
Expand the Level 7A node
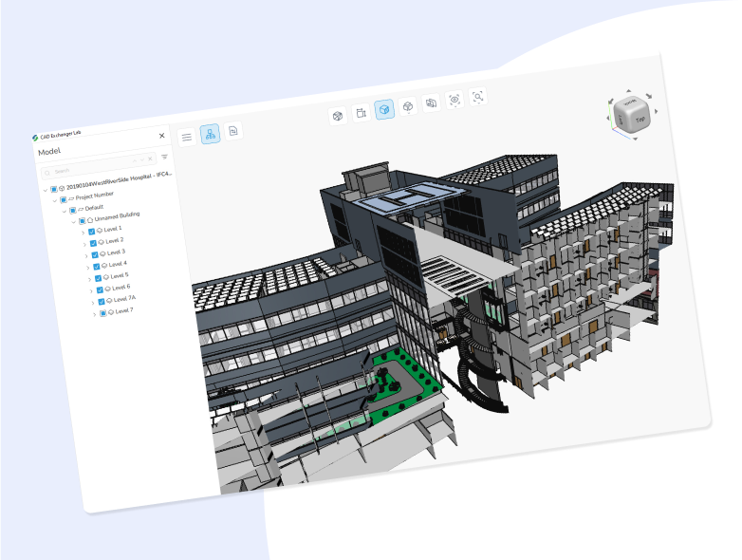coord(93,303)
